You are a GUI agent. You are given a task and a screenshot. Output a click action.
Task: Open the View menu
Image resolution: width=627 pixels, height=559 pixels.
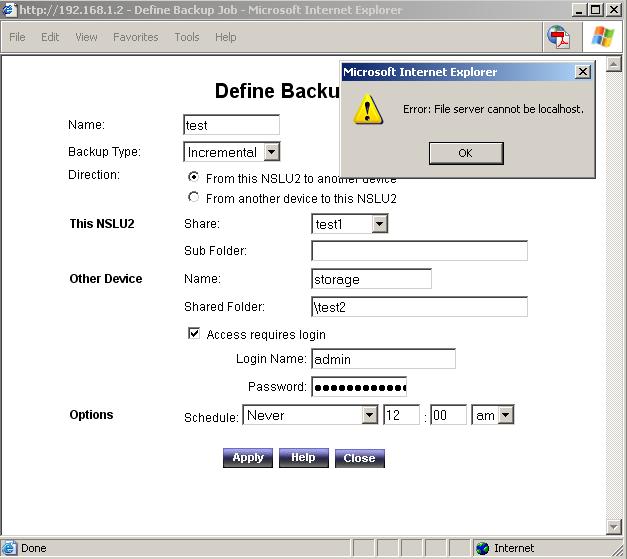[x=86, y=37]
